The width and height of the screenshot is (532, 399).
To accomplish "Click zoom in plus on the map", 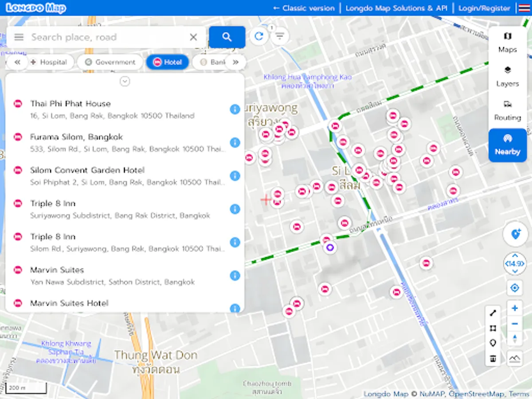I will (x=514, y=308).
